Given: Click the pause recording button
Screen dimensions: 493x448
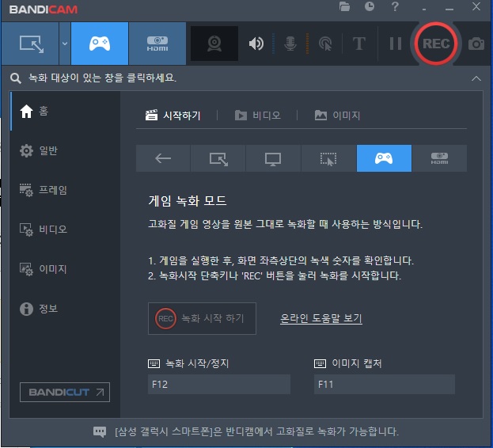Looking at the screenshot, I should pyautogui.click(x=396, y=44).
